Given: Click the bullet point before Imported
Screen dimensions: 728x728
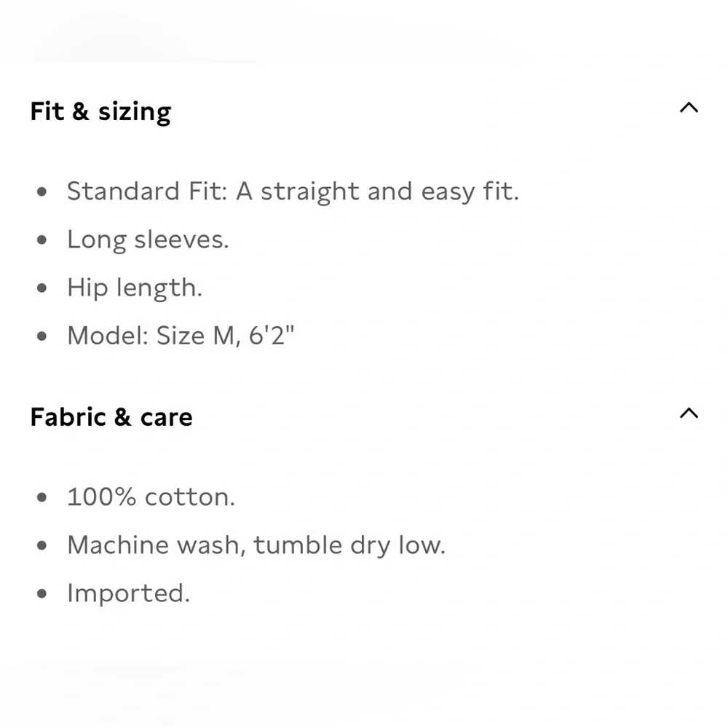Looking at the screenshot, I should pyautogui.click(x=41, y=594).
